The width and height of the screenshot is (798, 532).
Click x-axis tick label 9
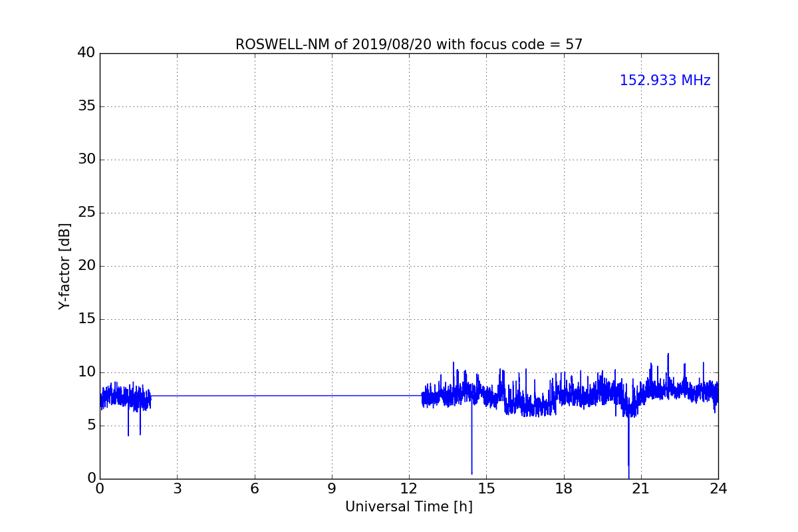coord(332,489)
